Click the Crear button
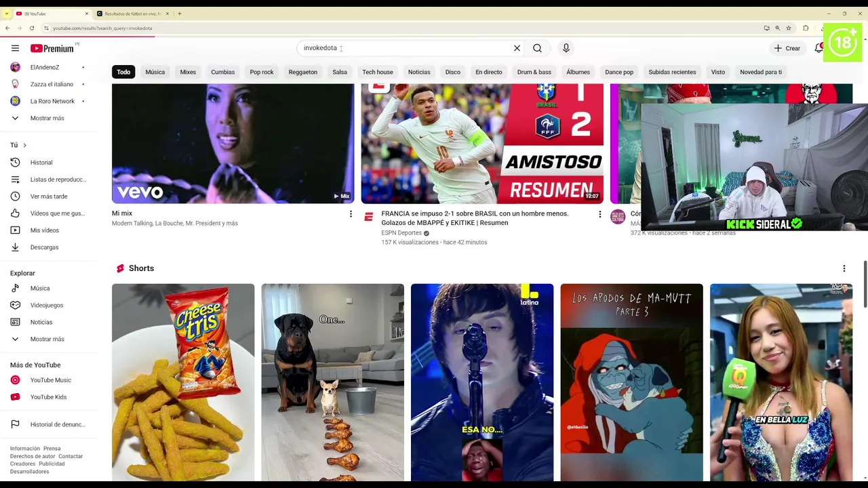Image resolution: width=868 pixels, height=488 pixels. (787, 48)
